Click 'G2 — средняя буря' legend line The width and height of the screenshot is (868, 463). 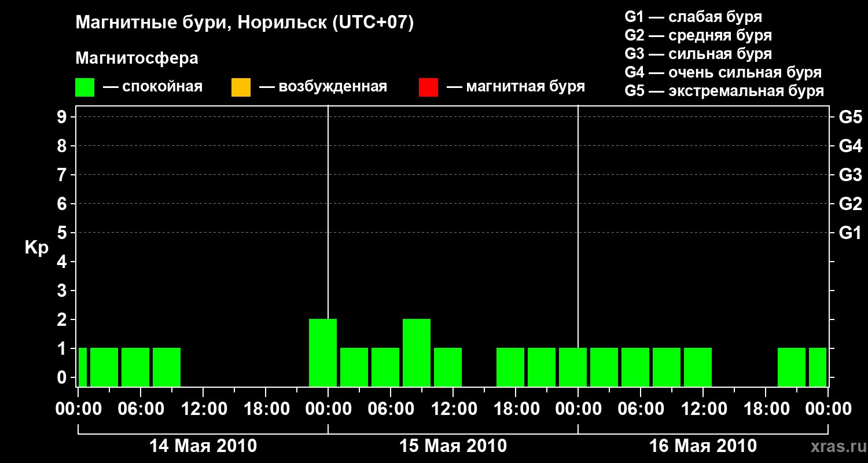[x=698, y=35]
